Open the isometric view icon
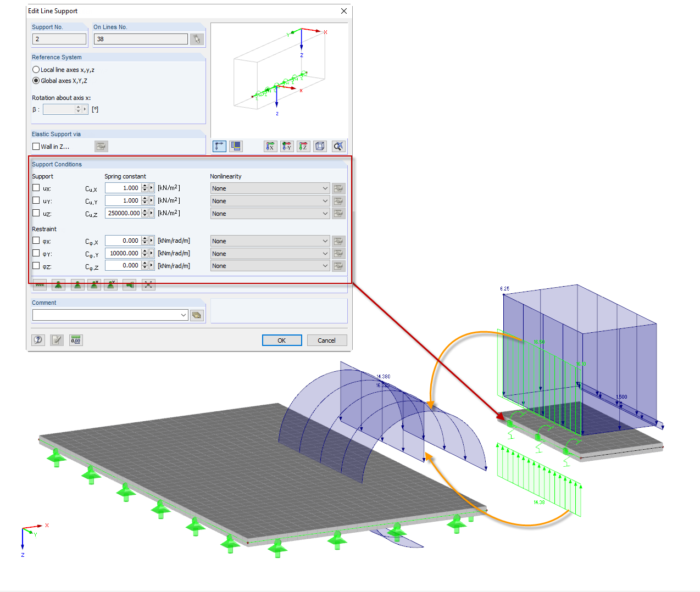 pyautogui.click(x=319, y=146)
